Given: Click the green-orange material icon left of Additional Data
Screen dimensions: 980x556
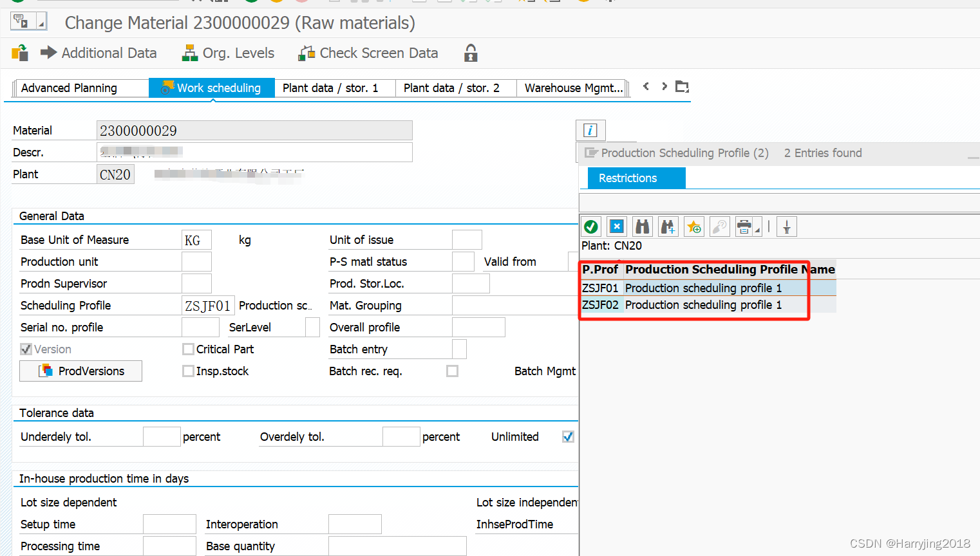Looking at the screenshot, I should (20, 53).
